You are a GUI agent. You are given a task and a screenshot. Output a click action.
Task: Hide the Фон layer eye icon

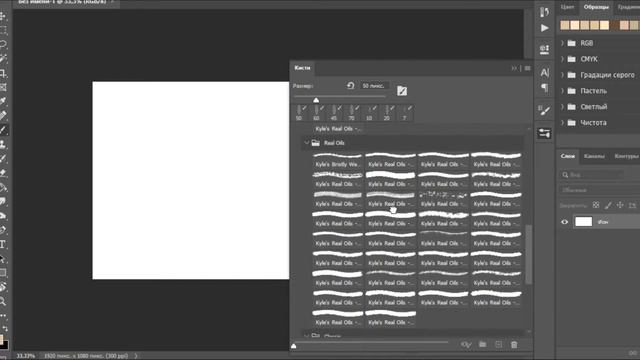coord(564,222)
